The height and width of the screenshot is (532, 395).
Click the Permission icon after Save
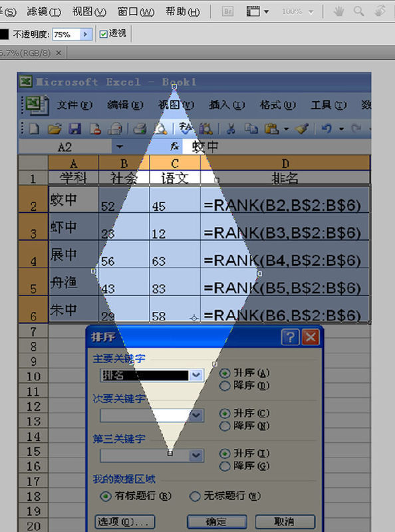tap(95, 129)
